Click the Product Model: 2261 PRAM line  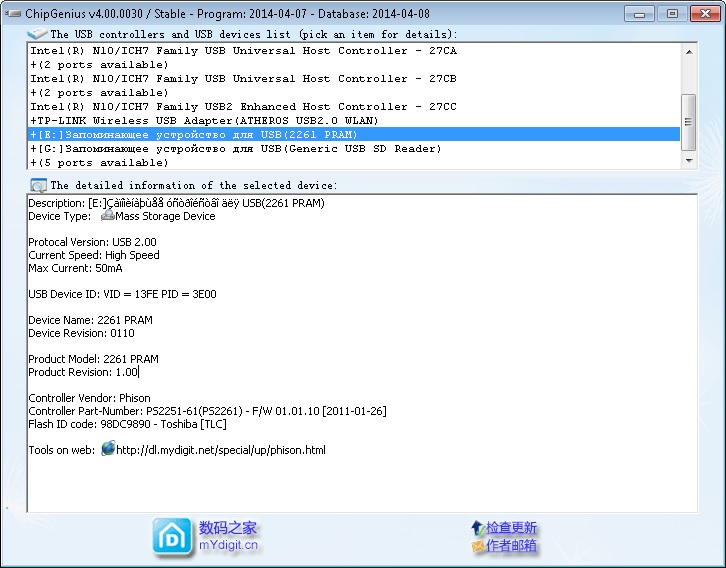[x=94, y=359]
